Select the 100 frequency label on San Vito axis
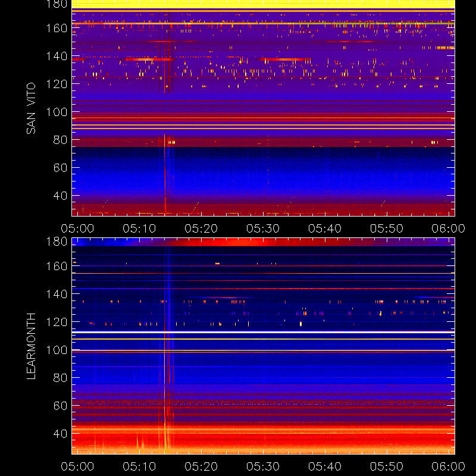Image resolution: width=476 pixels, height=476 pixels. [57, 112]
